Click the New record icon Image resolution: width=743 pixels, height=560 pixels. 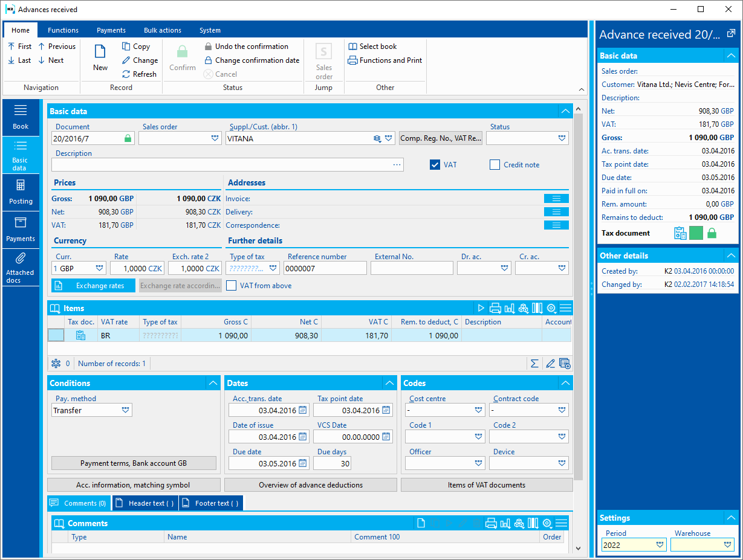click(x=100, y=51)
